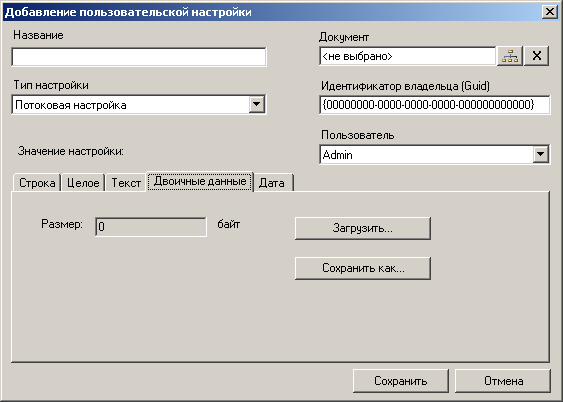Click the Размер byte size field
Viewport: 563px width, 402px height.
pyautogui.click(x=151, y=227)
